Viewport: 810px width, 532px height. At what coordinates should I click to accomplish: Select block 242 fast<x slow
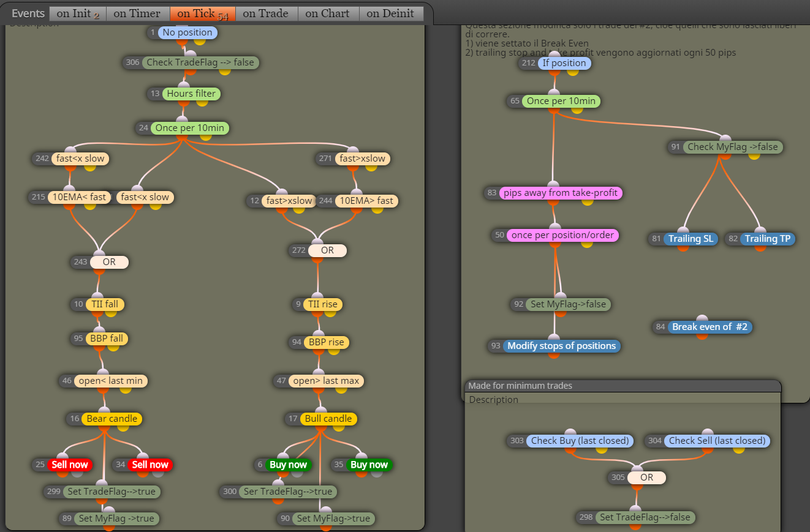click(80, 159)
